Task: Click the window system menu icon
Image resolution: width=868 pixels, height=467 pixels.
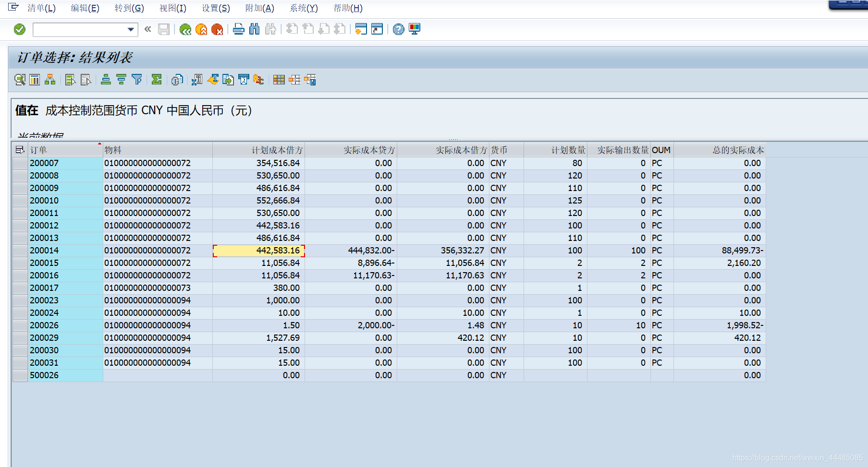Action: click(13, 7)
